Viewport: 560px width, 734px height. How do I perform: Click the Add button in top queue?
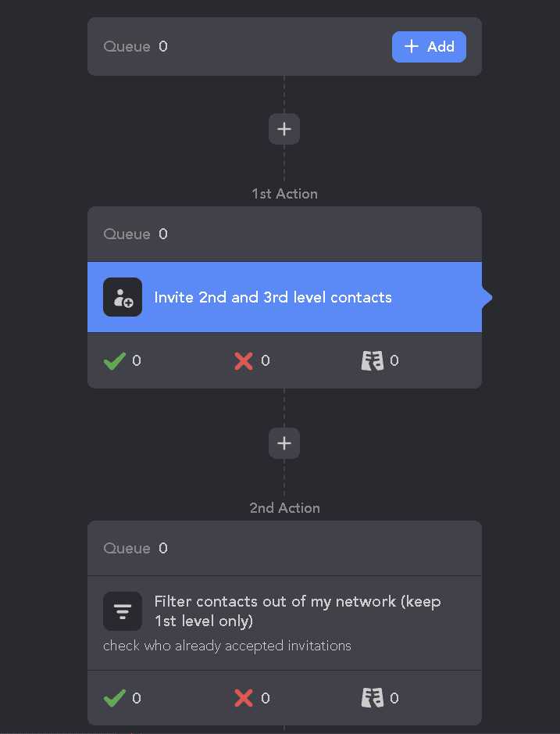429,47
